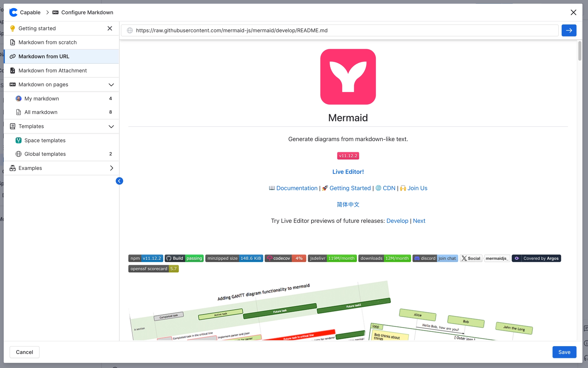
Task: Click the Capable logo icon
Action: 13,12
